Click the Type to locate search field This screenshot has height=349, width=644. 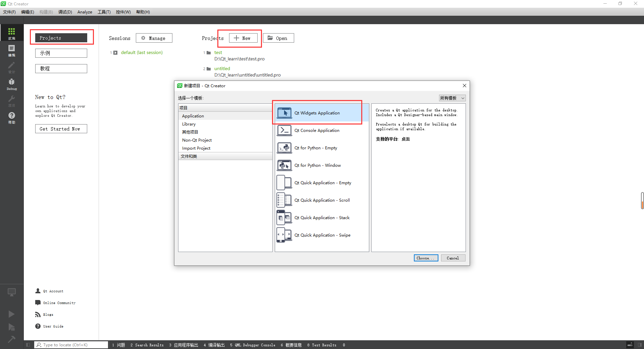pyautogui.click(x=71, y=345)
